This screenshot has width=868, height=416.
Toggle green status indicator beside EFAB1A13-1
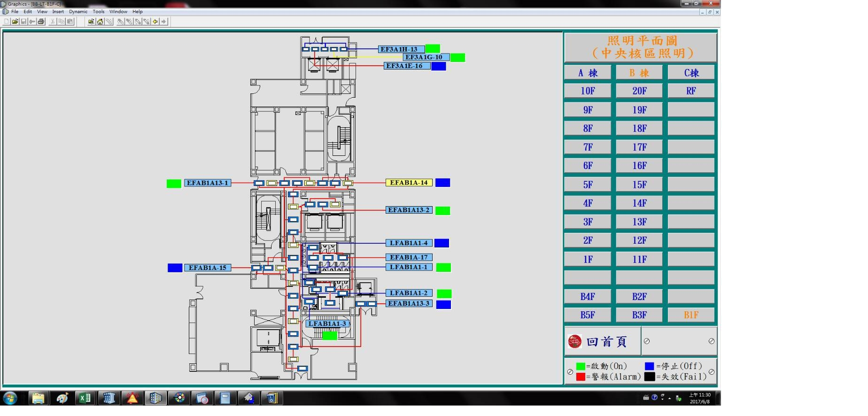tap(174, 184)
